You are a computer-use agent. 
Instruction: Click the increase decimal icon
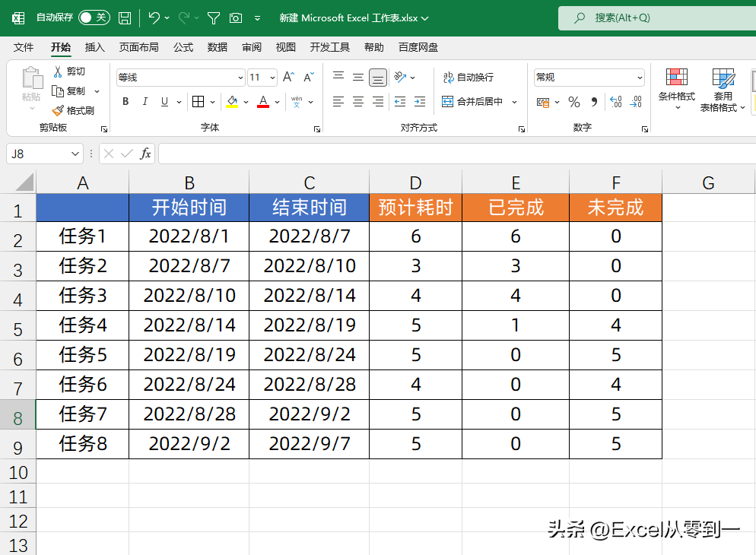click(616, 102)
